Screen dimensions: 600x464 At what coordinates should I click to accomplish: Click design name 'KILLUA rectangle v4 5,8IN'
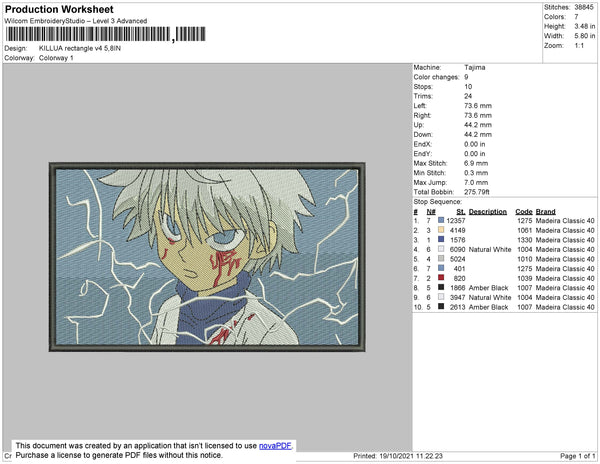pyautogui.click(x=80, y=49)
